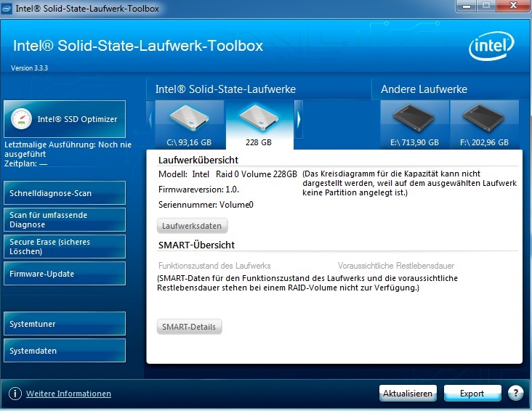Image resolution: width=532 pixels, height=411 pixels.
Task: Open the Systemdaten panel
Action: (65, 350)
